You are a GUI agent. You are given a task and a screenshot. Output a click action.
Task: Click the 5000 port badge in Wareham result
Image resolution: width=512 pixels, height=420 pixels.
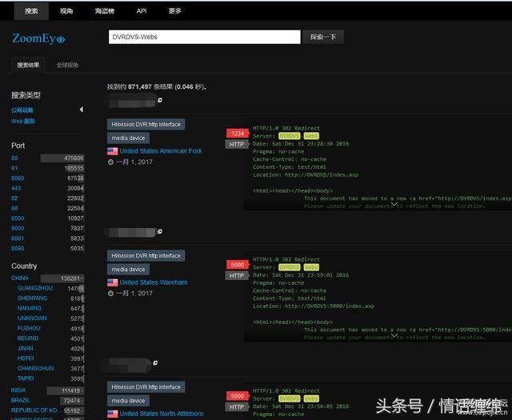(238, 265)
